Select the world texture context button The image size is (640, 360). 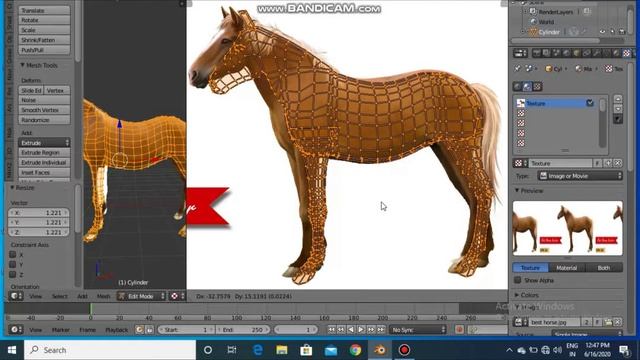pos(518,87)
